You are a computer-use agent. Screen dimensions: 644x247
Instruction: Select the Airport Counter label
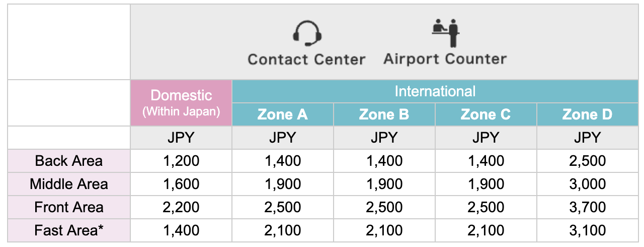(x=445, y=59)
